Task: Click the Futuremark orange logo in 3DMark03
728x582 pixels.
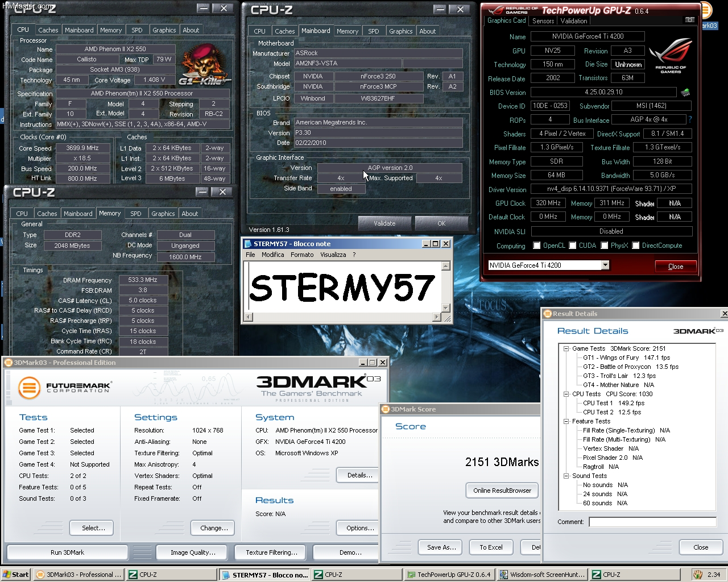Action: (x=29, y=388)
